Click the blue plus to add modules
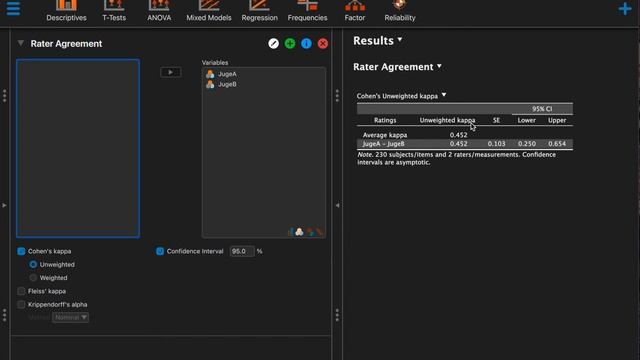 click(x=624, y=9)
